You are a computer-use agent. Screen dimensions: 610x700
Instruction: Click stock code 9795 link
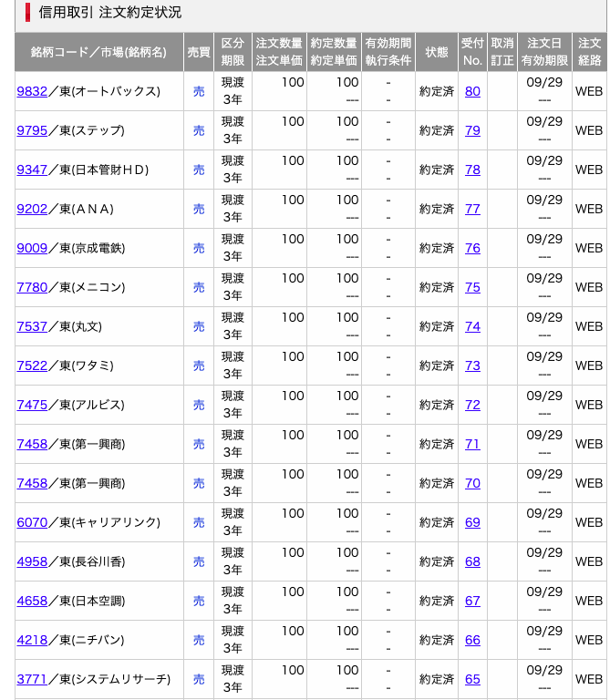[32, 130]
